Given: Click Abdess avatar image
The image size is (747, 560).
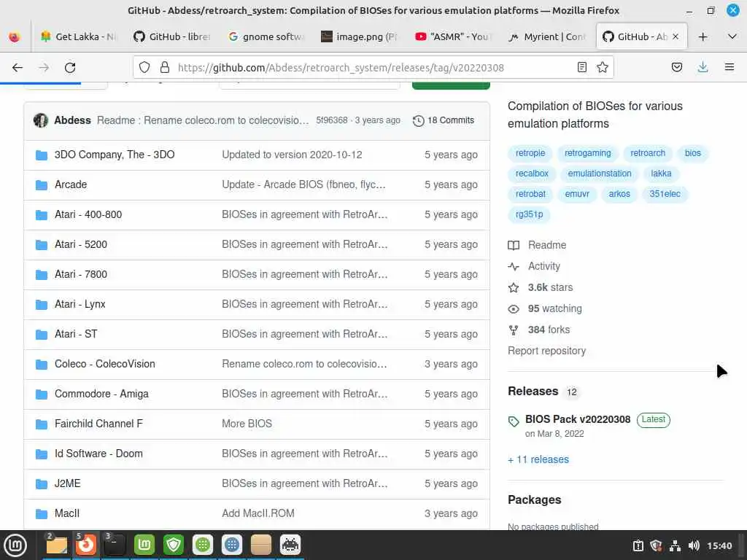Looking at the screenshot, I should [41, 120].
